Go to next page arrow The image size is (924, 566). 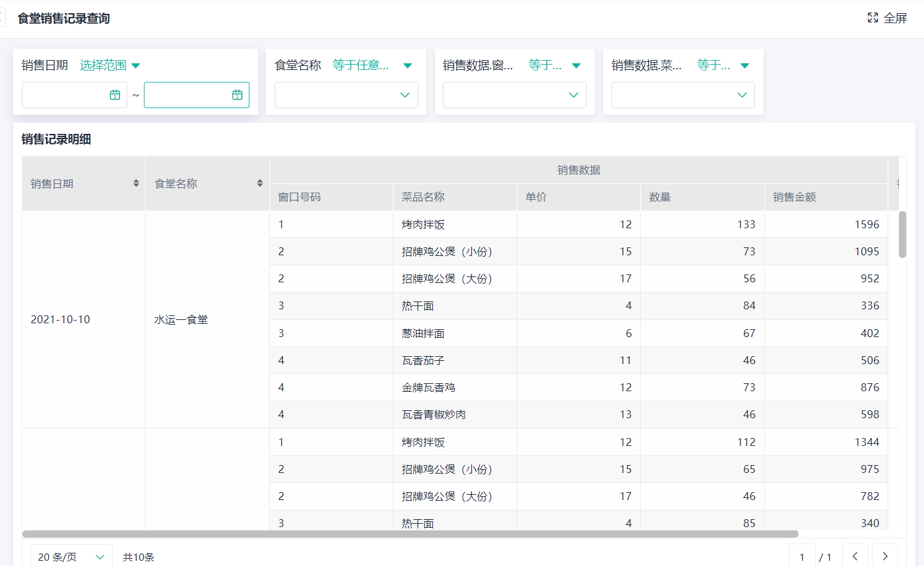point(884,557)
